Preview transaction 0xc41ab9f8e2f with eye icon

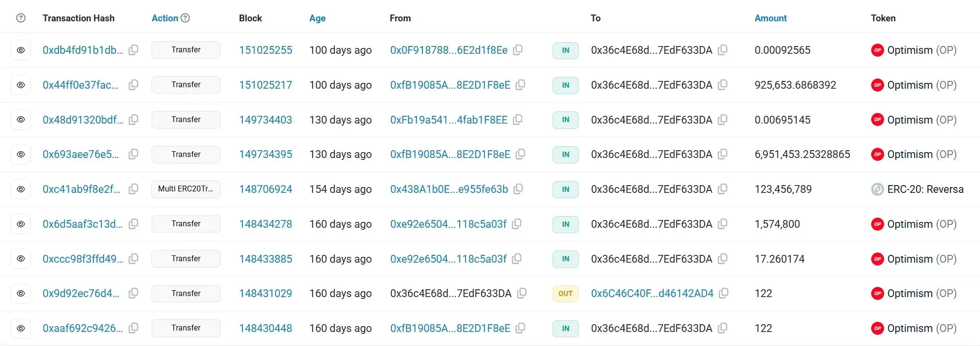tap(21, 189)
